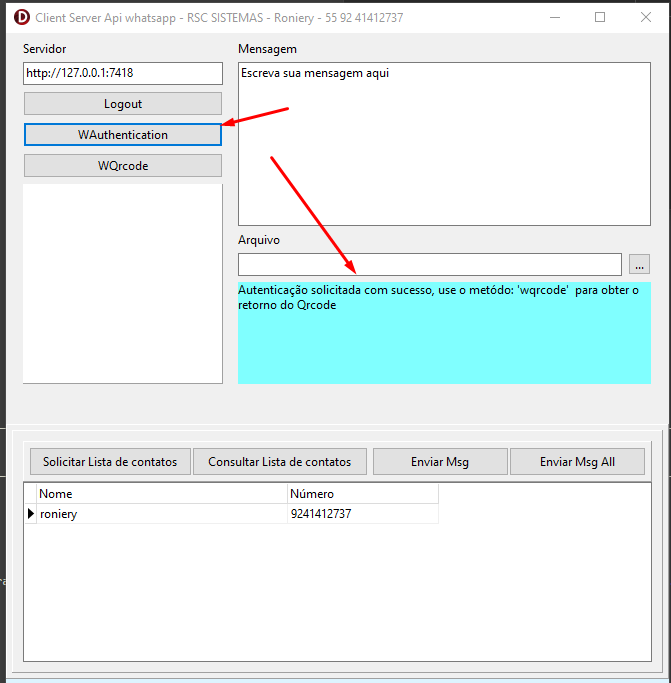The width and height of the screenshot is (671, 683).
Task: Maximize the Client Server Api window
Action: 600,17
